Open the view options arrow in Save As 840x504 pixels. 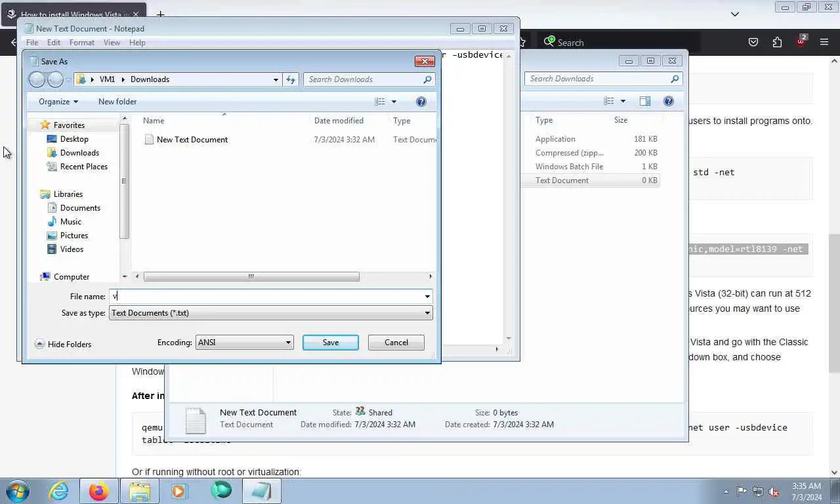[x=394, y=102]
